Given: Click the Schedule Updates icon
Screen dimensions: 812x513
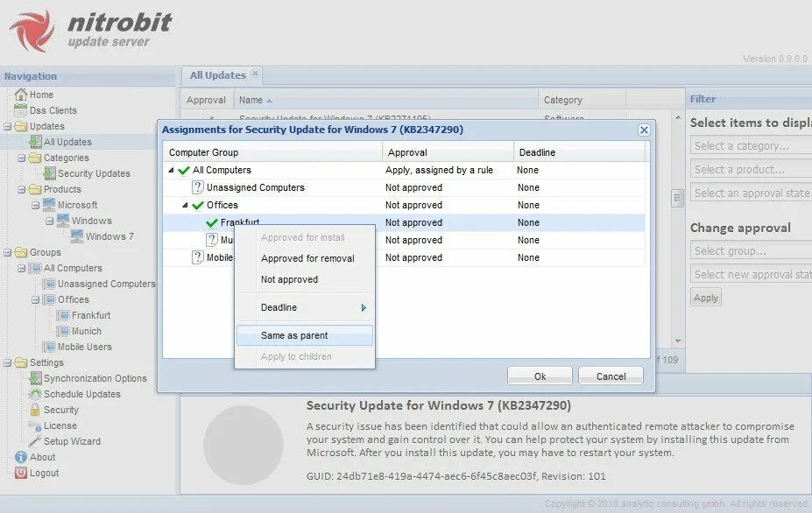Looking at the screenshot, I should (35, 394).
